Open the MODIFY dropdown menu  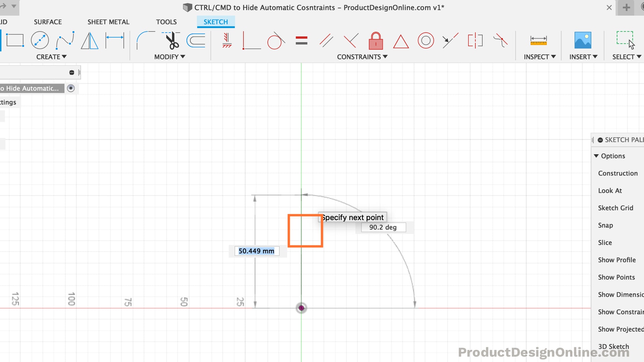point(170,57)
